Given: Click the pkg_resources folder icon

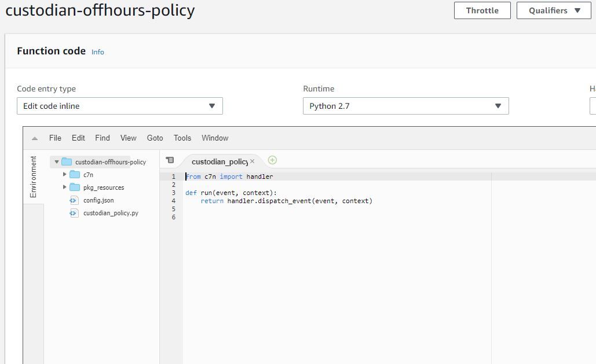Looking at the screenshot, I should pos(76,187).
